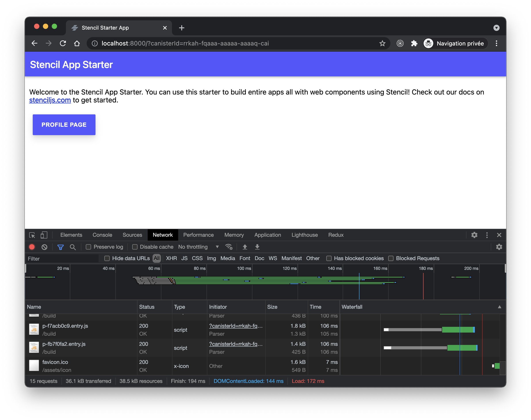
Task: Open Network panel settings gear
Action: (x=499, y=247)
